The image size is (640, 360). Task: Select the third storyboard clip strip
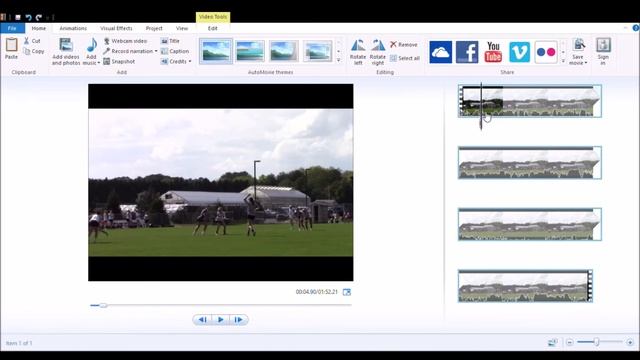530,224
